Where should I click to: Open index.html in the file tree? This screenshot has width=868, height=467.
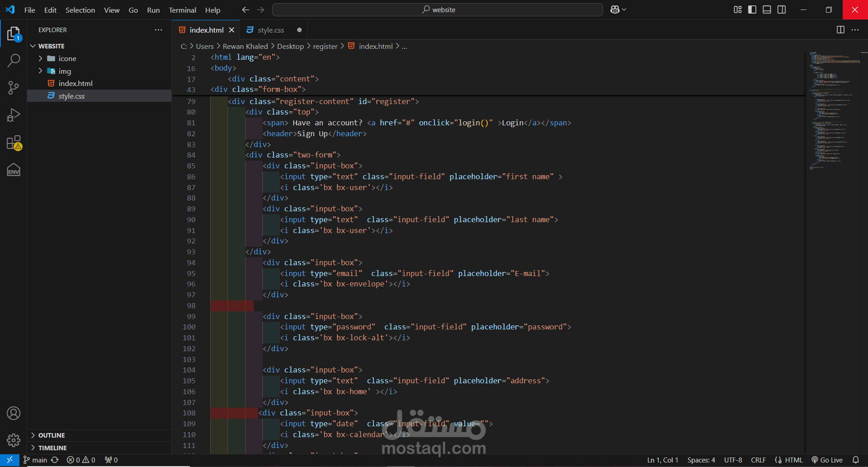pos(99,83)
